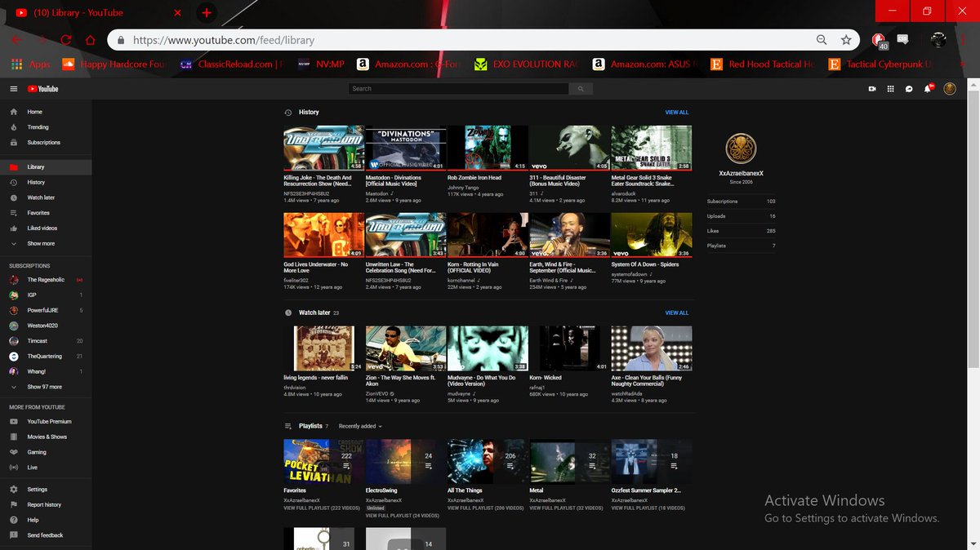This screenshot has height=550, width=980.
Task: Reload the page with browser refresh button
Action: [66, 40]
